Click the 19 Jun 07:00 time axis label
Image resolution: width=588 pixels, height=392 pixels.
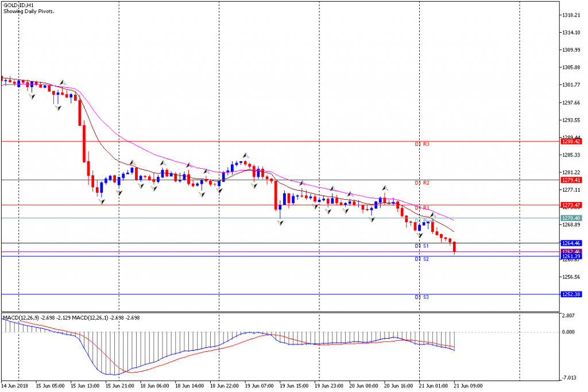click(259, 386)
